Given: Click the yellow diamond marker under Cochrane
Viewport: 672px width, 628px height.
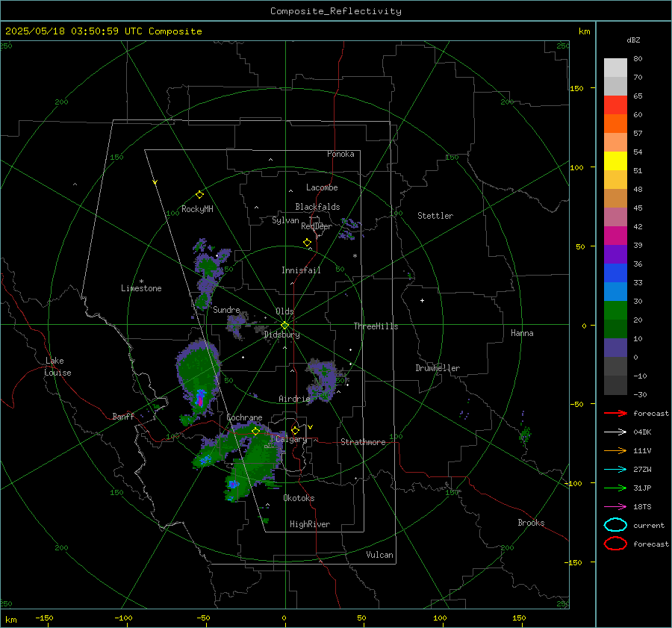Looking at the screenshot, I should point(255,432).
